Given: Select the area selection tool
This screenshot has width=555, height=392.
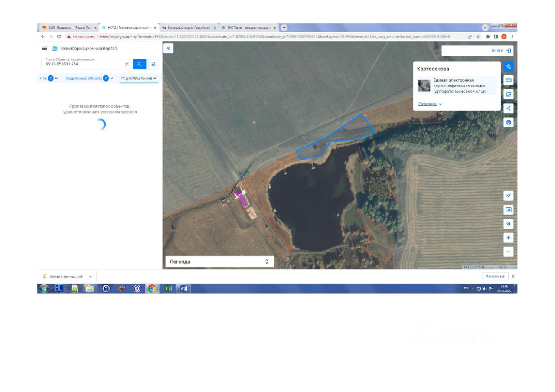Looking at the screenshot, I should click(x=509, y=94).
